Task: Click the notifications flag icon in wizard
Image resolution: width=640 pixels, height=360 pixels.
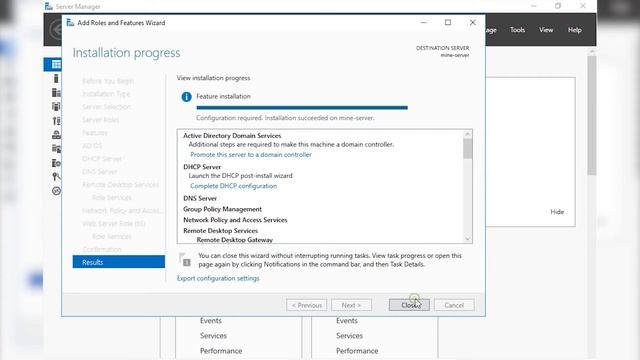Action: pos(185,260)
